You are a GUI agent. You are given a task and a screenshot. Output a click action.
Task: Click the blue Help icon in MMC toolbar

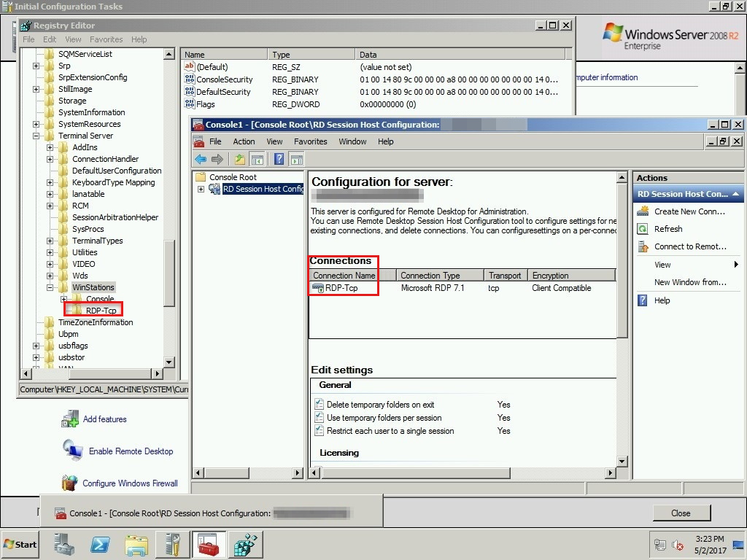279,160
